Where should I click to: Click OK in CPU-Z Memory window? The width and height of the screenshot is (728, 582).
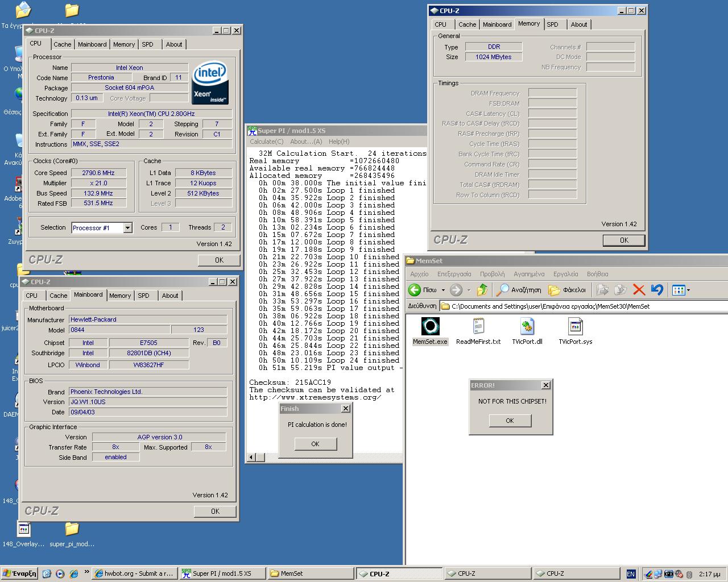click(x=624, y=240)
